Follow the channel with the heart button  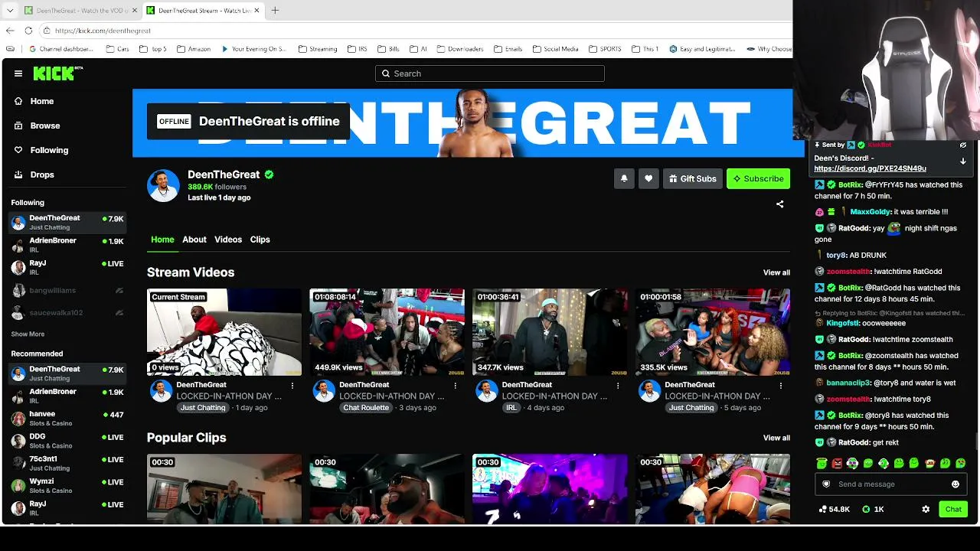(648, 178)
